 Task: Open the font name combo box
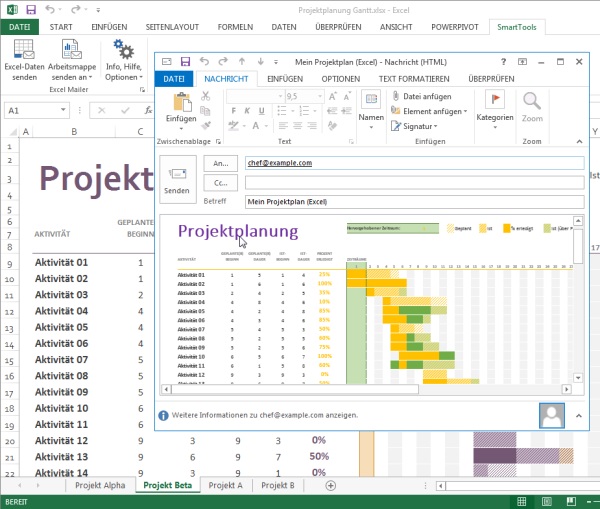[x=255, y=96]
